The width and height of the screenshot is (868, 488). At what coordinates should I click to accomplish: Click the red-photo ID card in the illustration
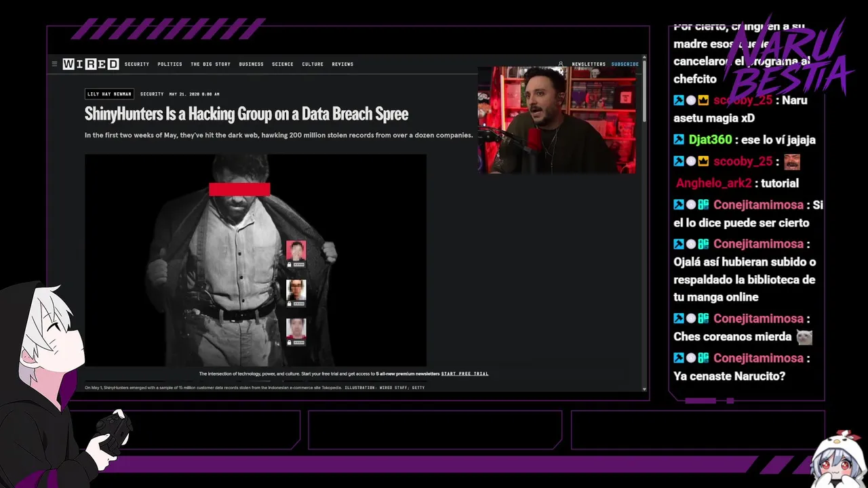pyautogui.click(x=296, y=253)
